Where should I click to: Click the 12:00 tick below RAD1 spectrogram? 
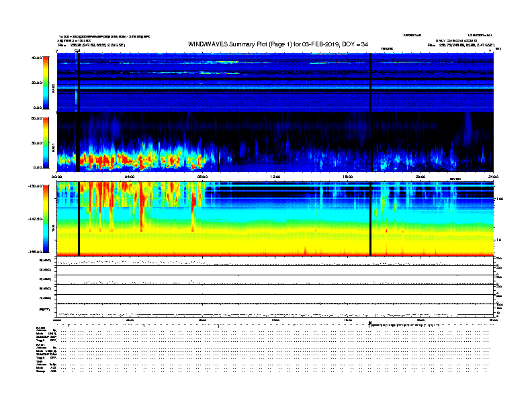pyautogui.click(x=275, y=177)
